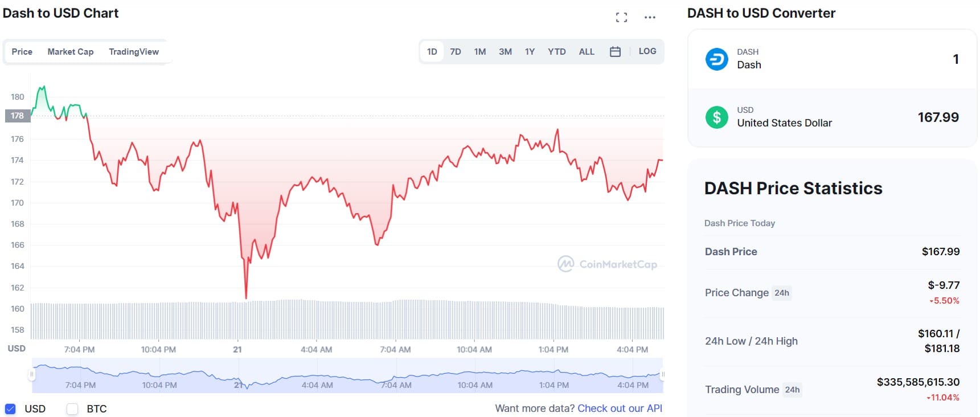
Task: Click the mini overview chart navigator
Action: (347, 375)
